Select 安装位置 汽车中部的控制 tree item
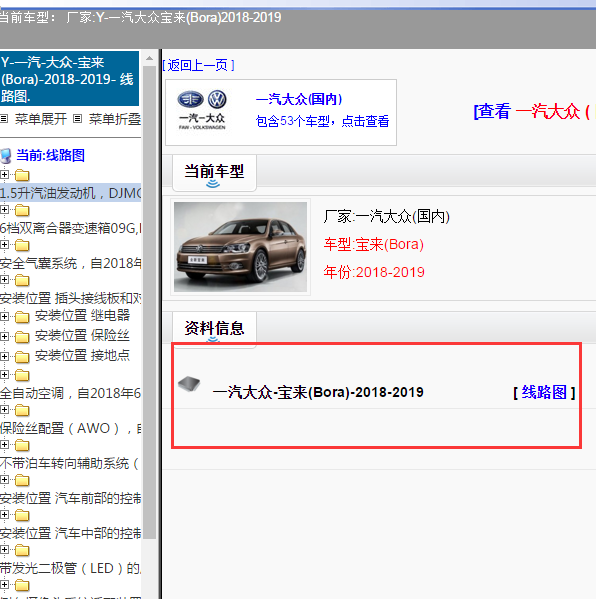Viewport: 596px width, 599px height. tap(70, 533)
